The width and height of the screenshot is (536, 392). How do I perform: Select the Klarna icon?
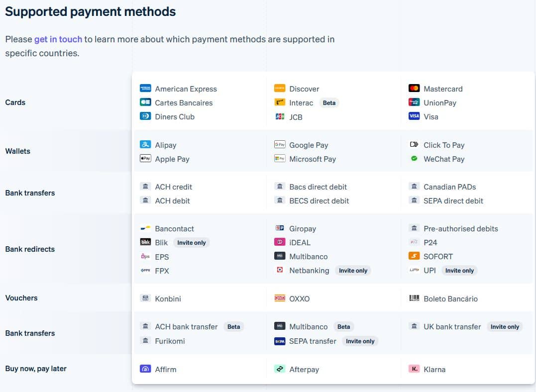point(413,369)
